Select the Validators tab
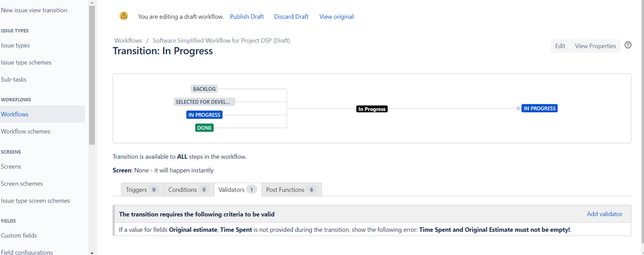 (x=237, y=190)
